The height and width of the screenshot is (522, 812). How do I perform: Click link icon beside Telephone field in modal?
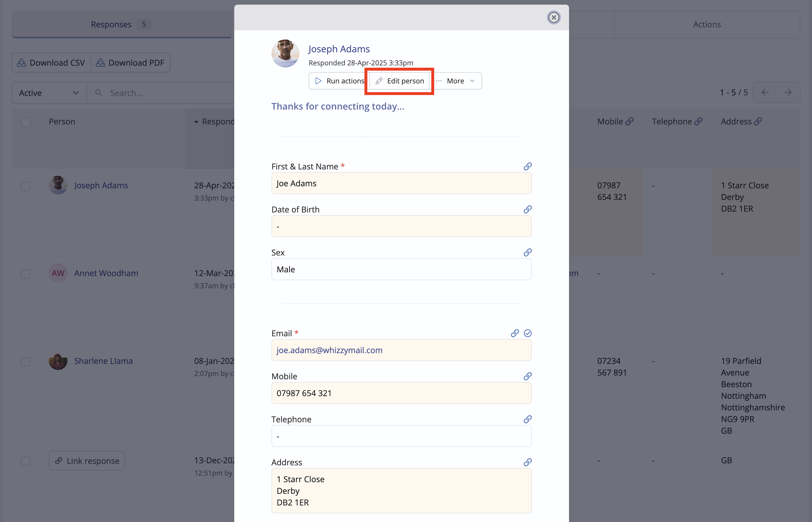(527, 419)
